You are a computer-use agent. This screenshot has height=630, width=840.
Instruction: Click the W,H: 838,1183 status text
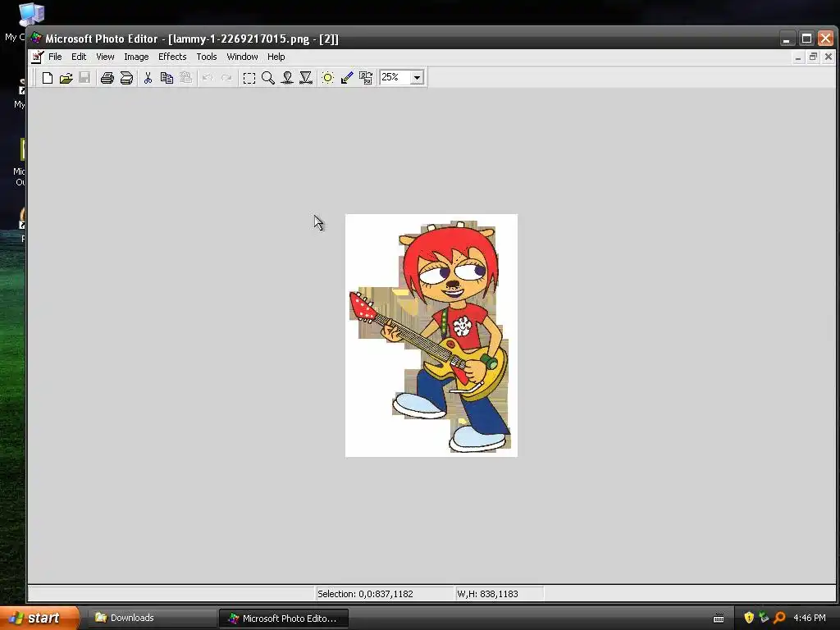487,594
